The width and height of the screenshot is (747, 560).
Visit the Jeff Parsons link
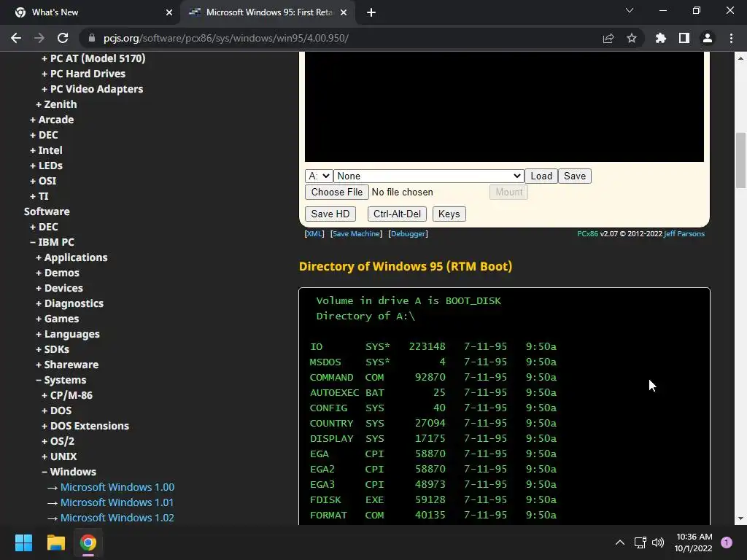coord(684,234)
